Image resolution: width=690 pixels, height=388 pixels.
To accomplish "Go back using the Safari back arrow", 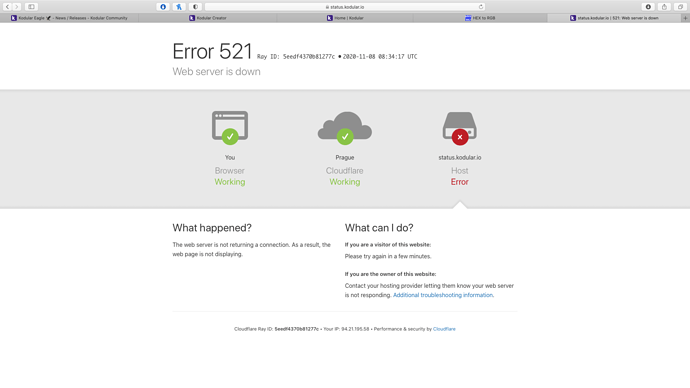I will coord(7,7).
